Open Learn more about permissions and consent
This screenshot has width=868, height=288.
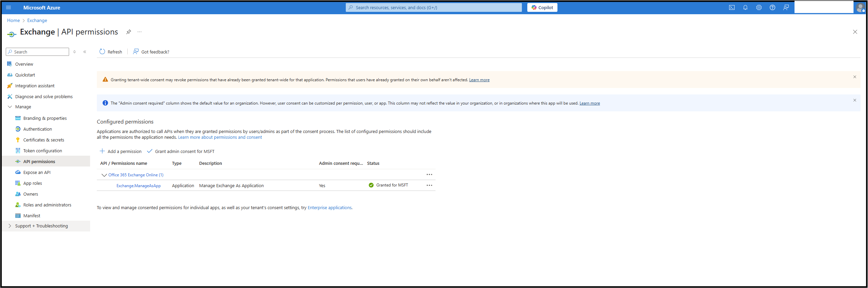pos(220,137)
